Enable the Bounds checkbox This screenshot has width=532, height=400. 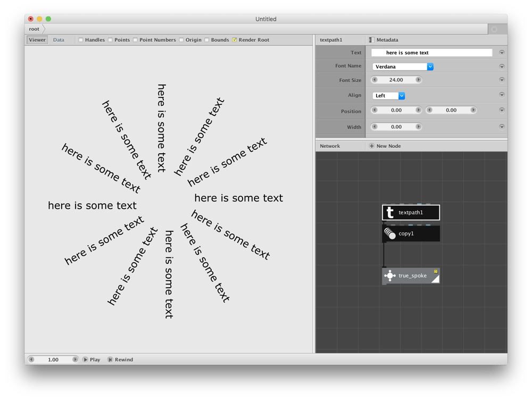pos(206,40)
